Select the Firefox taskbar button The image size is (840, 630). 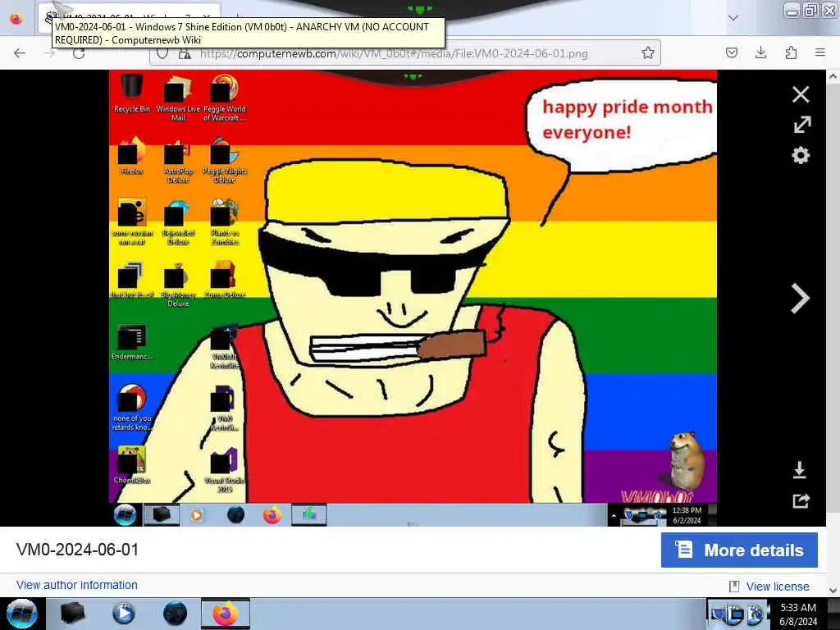226,614
